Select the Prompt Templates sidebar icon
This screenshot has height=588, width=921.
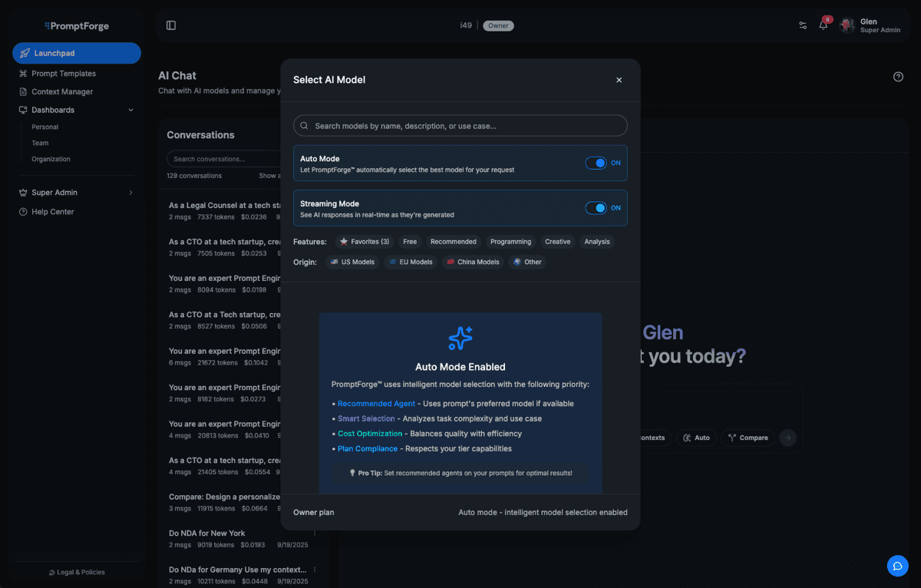point(23,73)
